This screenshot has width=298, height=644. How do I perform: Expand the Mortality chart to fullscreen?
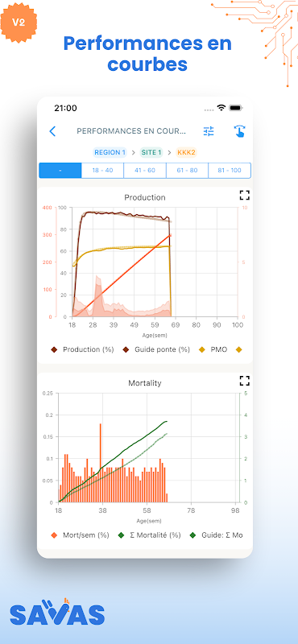245,381
